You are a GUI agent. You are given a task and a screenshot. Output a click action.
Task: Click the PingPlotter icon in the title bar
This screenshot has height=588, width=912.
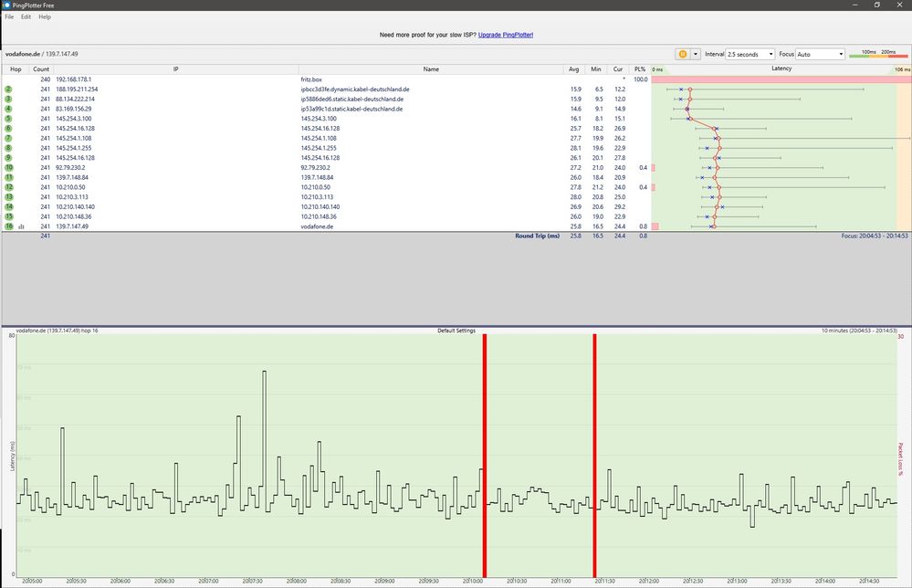pos(6,5)
